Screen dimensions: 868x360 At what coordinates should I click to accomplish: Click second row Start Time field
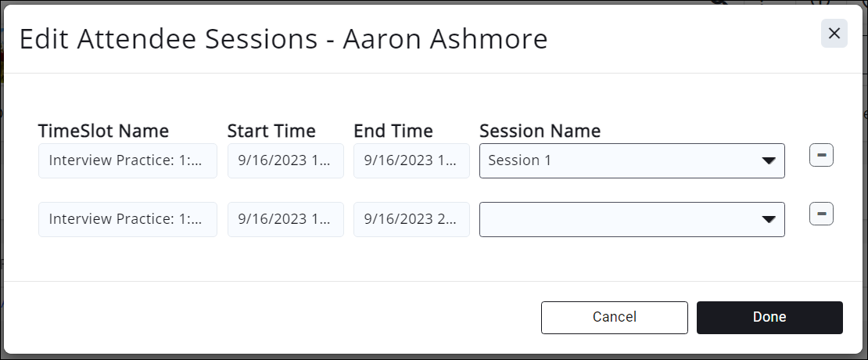pos(285,220)
